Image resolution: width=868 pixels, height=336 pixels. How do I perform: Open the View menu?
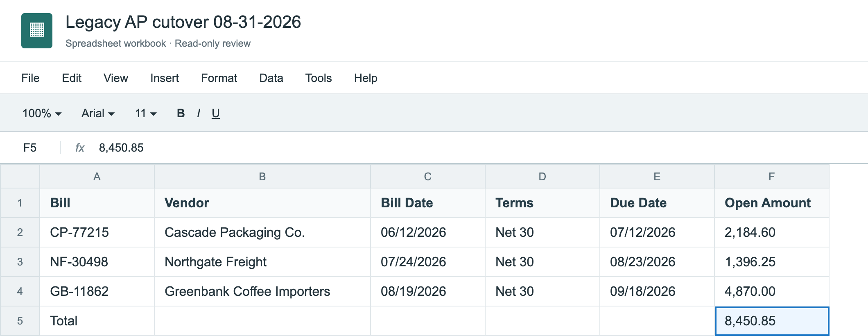tap(116, 78)
